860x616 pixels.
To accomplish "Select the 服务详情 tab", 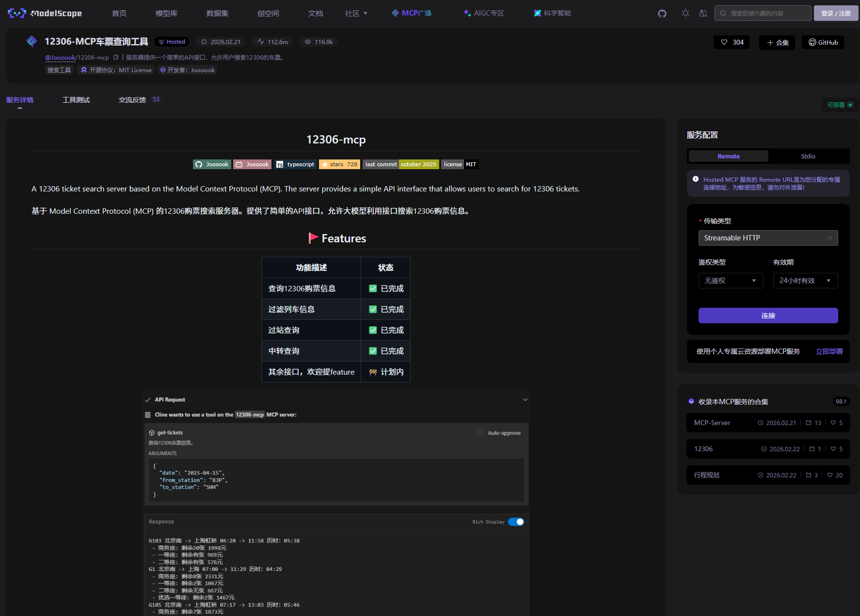I will click(x=20, y=100).
